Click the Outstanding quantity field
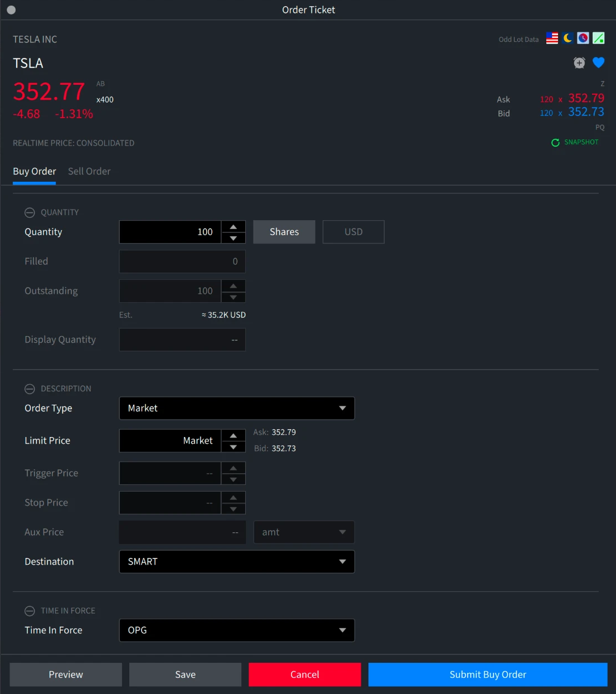 (x=170, y=291)
